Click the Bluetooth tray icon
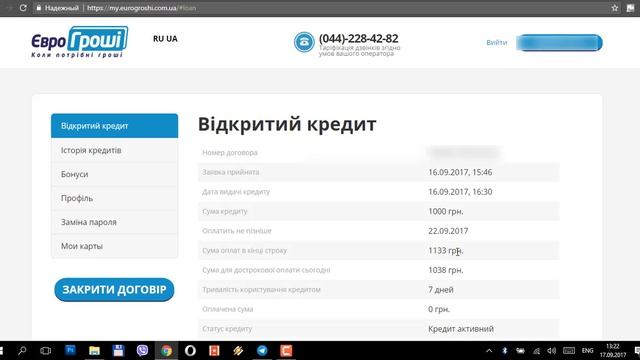 [504, 351]
